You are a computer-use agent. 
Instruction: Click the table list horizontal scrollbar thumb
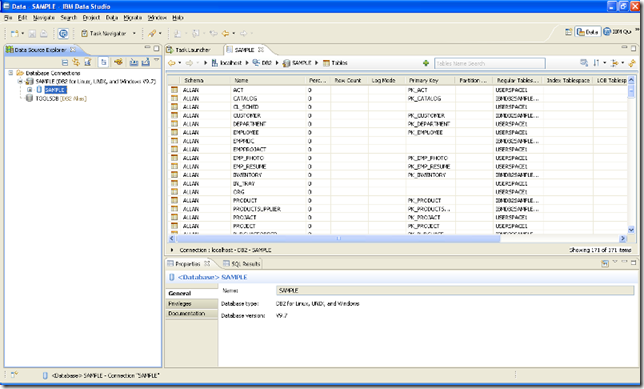[x=338, y=238]
